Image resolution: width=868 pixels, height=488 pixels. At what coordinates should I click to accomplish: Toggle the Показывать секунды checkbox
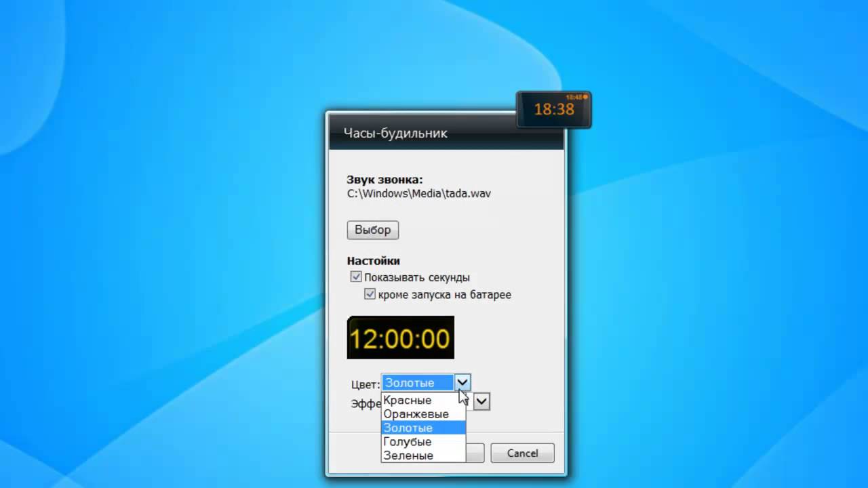tap(355, 277)
